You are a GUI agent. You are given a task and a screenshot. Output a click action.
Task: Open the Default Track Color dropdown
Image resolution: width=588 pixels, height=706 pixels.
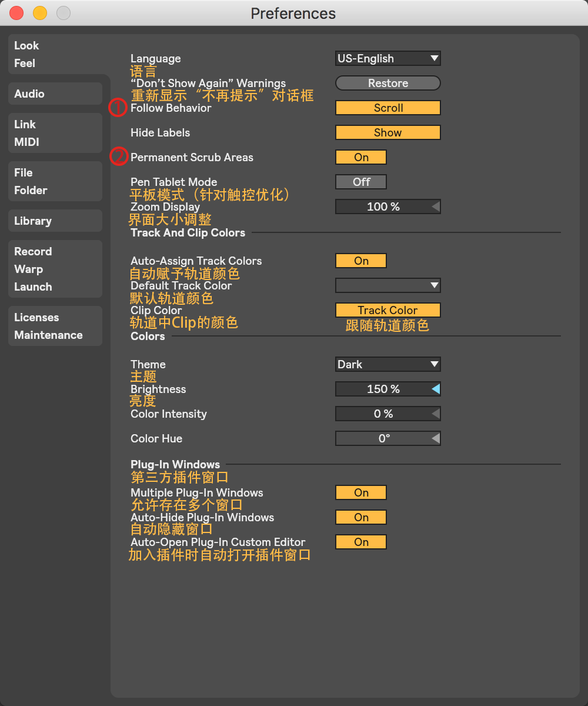tap(387, 285)
